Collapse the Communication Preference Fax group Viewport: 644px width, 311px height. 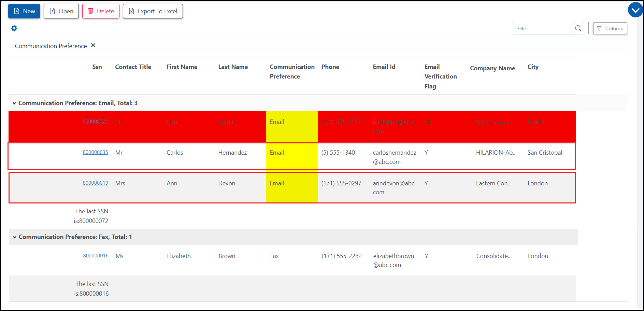click(x=15, y=237)
